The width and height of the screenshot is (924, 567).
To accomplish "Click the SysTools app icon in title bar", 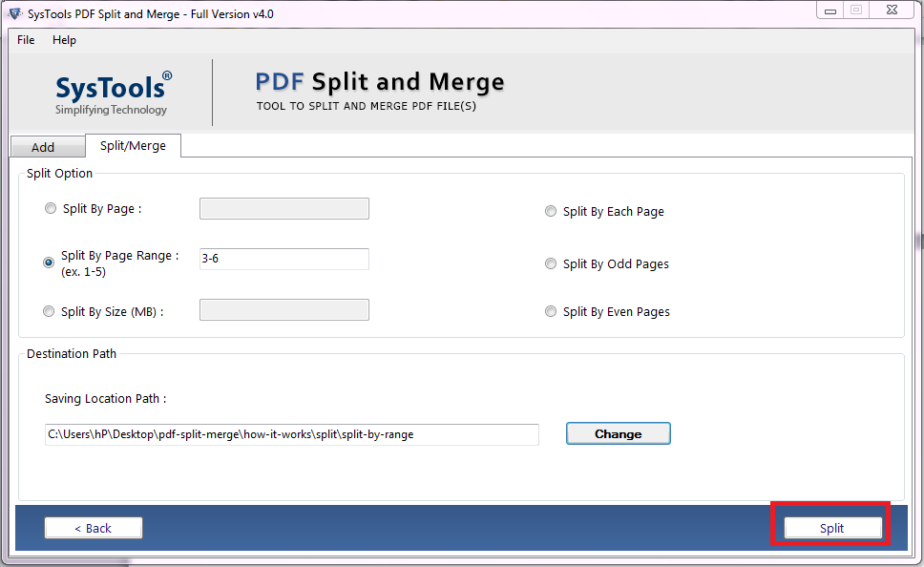I will (x=15, y=13).
